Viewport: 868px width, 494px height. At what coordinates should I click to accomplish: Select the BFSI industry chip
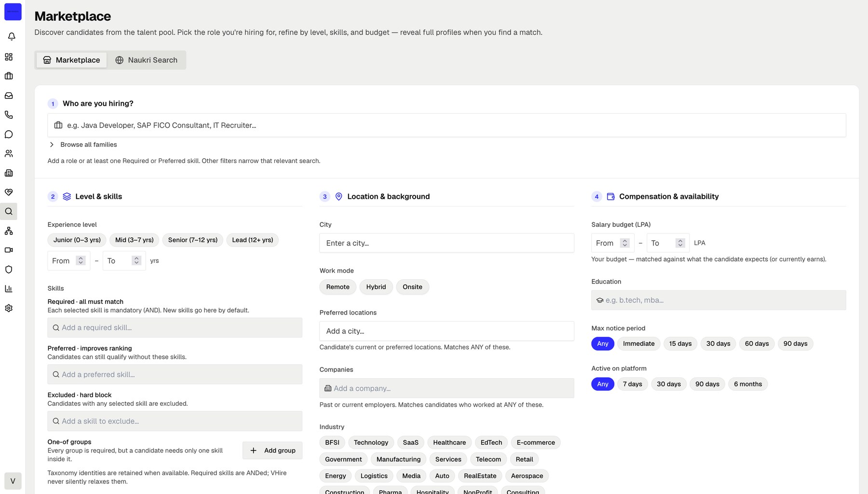click(332, 443)
